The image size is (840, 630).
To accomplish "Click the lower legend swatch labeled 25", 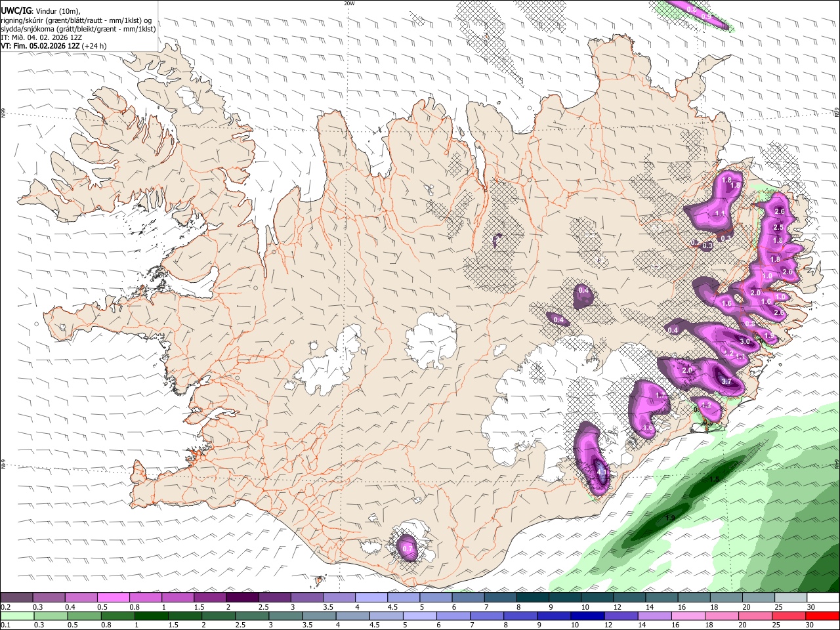I will coord(789,616).
